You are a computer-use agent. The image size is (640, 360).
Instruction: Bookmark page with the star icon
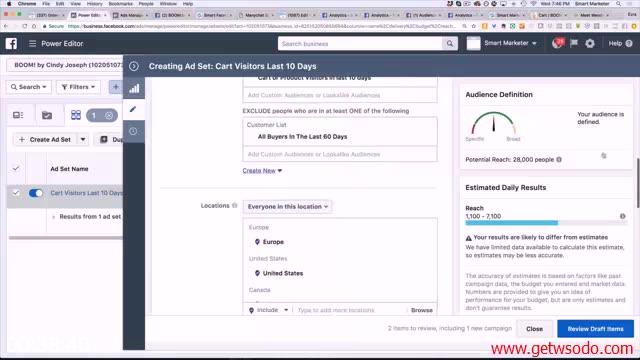click(x=473, y=26)
